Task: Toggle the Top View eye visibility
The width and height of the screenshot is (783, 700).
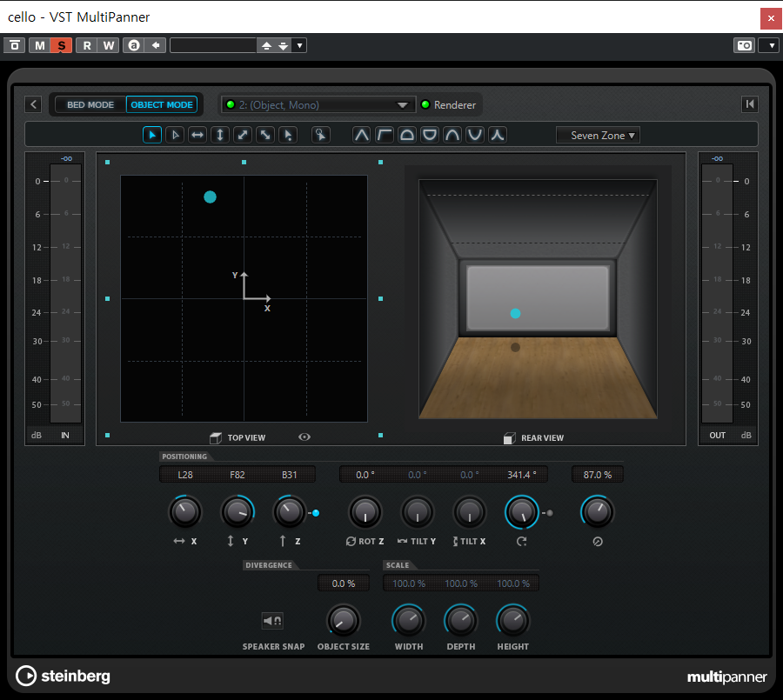Action: point(304,437)
